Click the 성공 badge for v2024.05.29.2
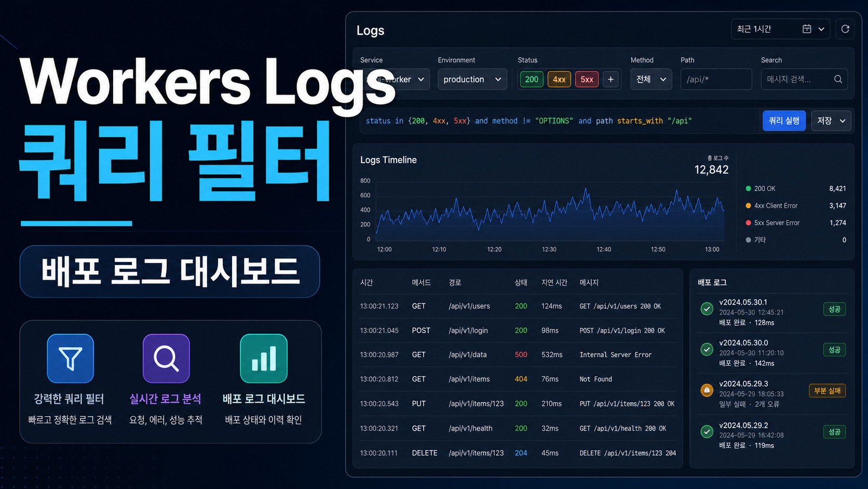Viewport: 868px width, 489px height. pos(834,432)
